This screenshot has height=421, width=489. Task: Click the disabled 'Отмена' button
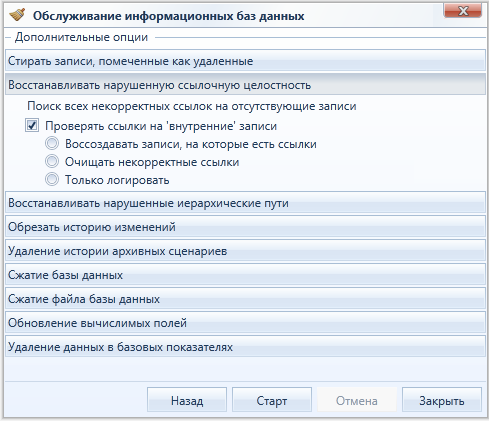(357, 400)
